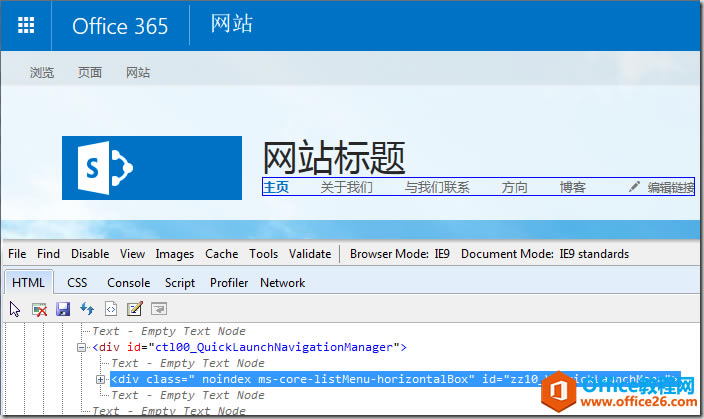Select the 网站 ribbon tab
Image resolution: width=704 pixels, height=419 pixels.
pos(137,73)
